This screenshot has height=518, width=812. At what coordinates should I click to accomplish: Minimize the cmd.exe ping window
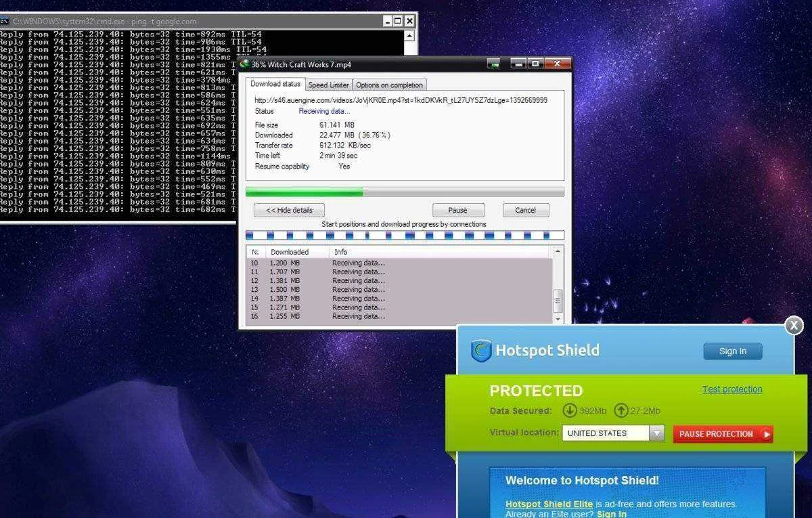(x=387, y=21)
